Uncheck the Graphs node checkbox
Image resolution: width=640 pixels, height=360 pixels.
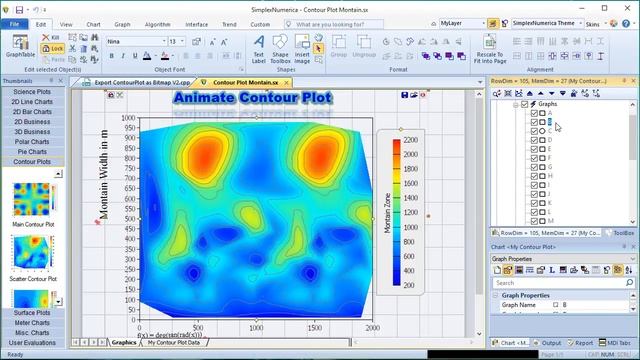(x=524, y=104)
